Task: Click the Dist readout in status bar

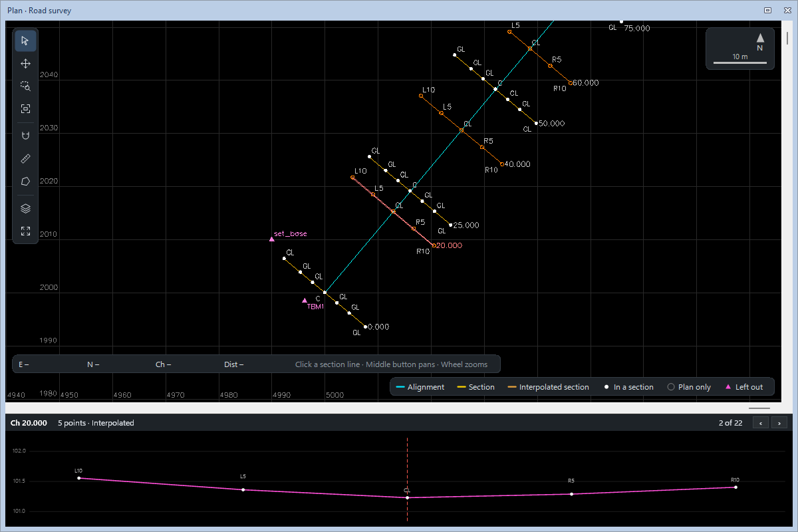Action: pyautogui.click(x=234, y=364)
